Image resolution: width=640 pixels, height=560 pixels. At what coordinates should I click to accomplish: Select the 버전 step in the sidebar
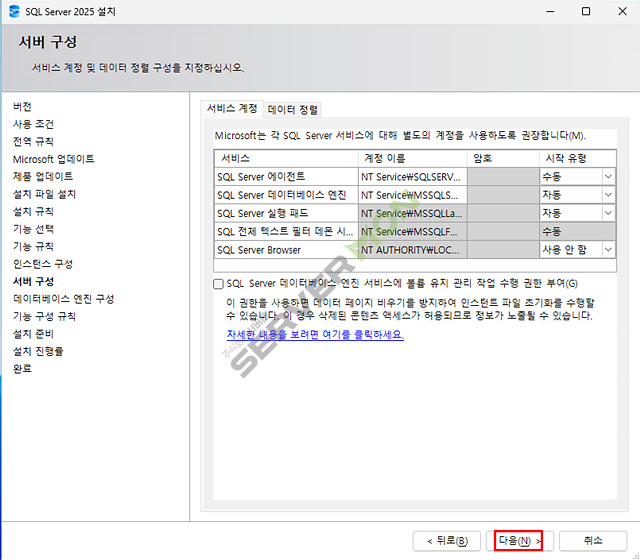[x=22, y=107]
